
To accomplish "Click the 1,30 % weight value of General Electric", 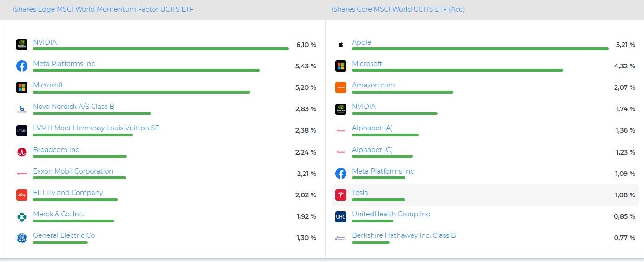I will (x=306, y=238).
